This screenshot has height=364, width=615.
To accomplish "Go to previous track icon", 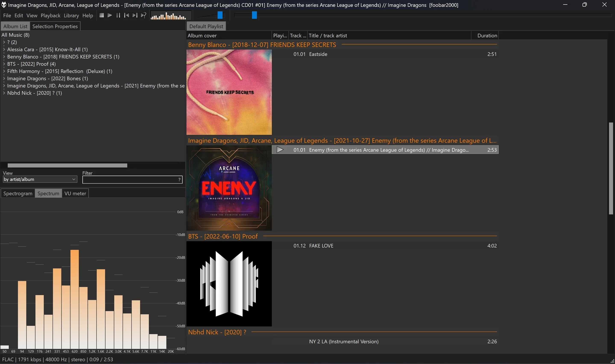I will [x=127, y=15].
